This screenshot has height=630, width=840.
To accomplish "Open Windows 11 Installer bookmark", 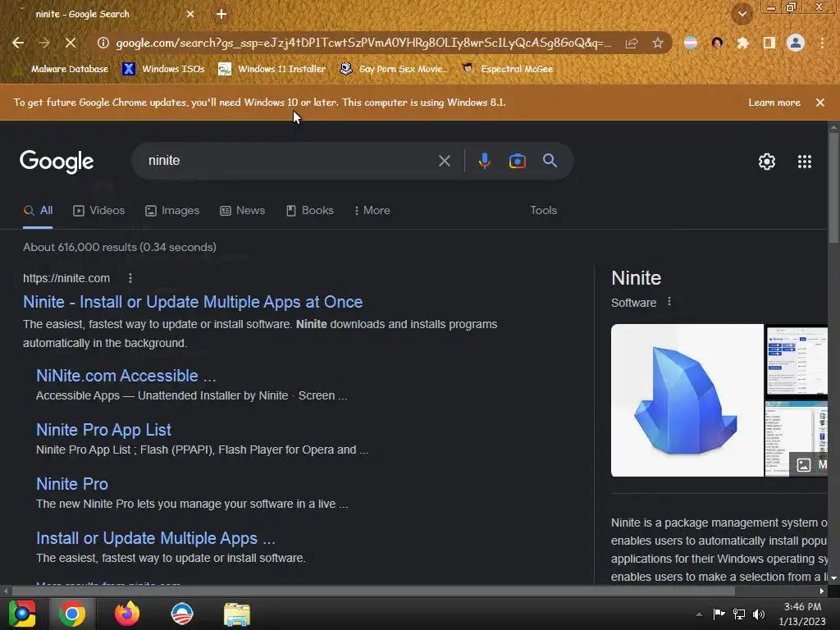I will (272, 69).
